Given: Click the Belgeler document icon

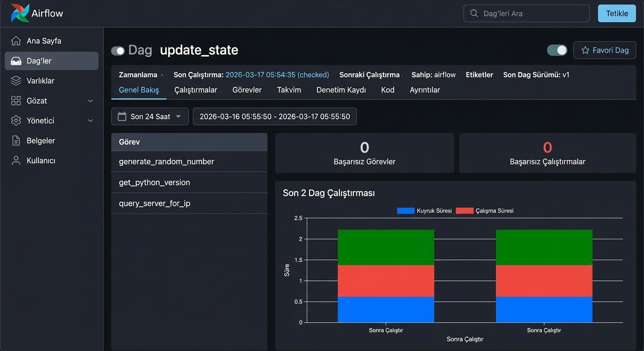Looking at the screenshot, I should [16, 141].
